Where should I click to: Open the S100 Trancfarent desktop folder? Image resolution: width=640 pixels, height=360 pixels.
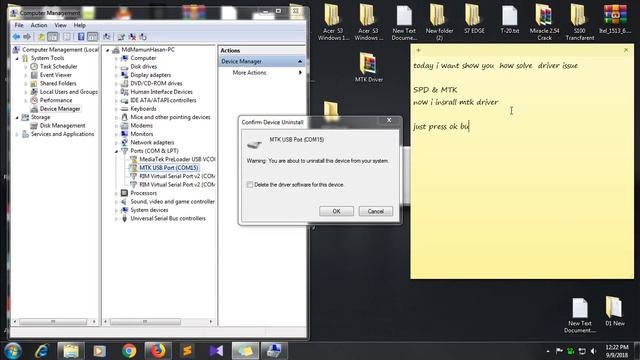(x=579, y=22)
